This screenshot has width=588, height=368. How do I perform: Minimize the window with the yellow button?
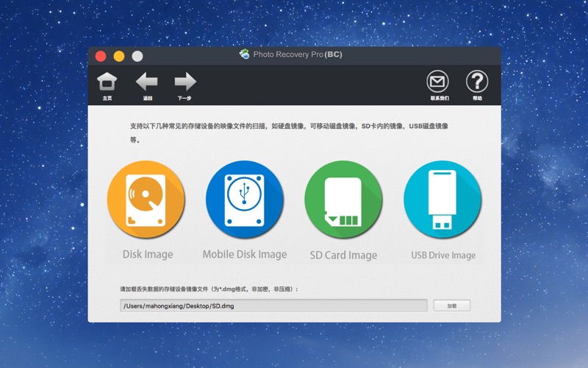(x=118, y=56)
